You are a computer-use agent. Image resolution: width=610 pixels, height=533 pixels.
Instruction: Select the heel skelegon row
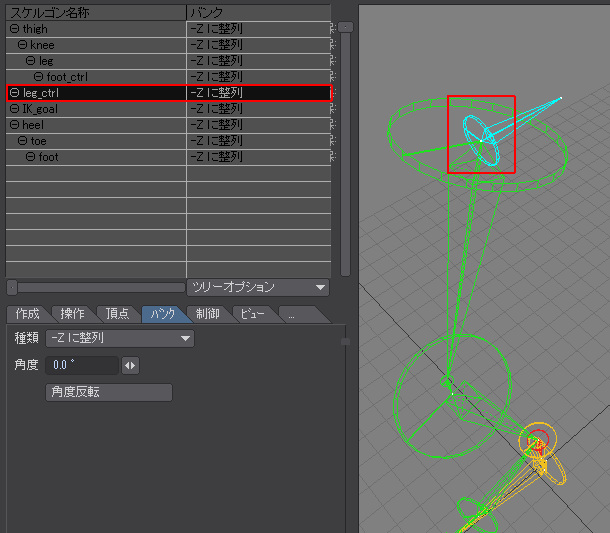pos(168,125)
